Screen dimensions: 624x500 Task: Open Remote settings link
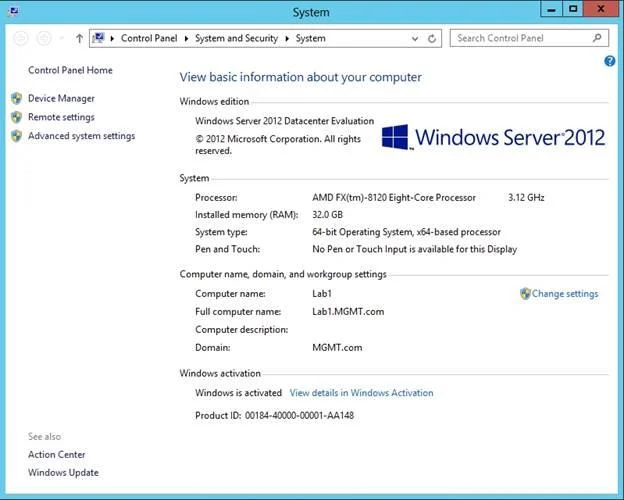61,117
